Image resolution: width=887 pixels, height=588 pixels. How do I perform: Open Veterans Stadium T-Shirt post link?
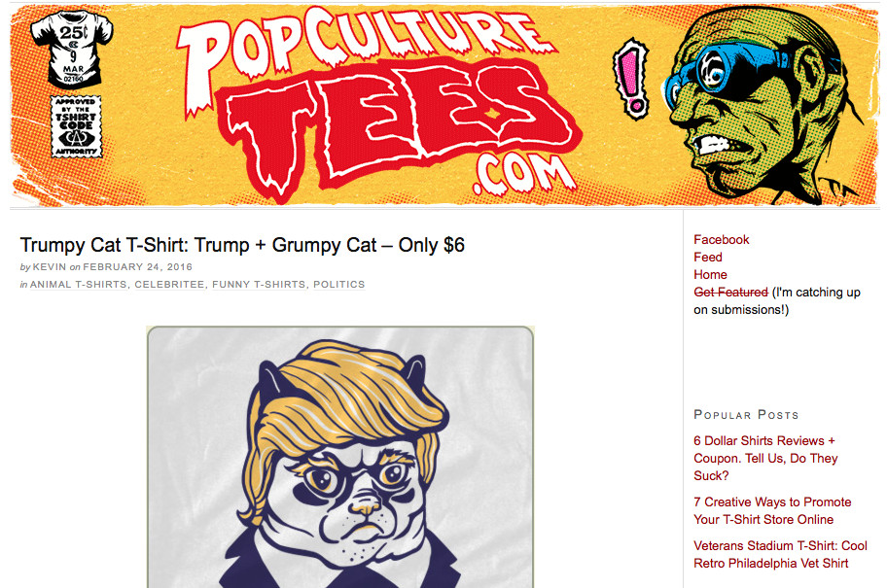click(780, 554)
